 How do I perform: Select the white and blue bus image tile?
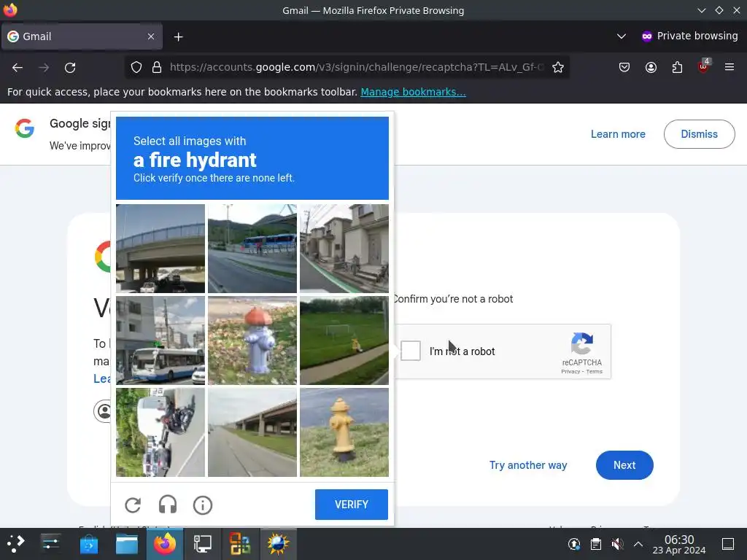click(x=160, y=341)
